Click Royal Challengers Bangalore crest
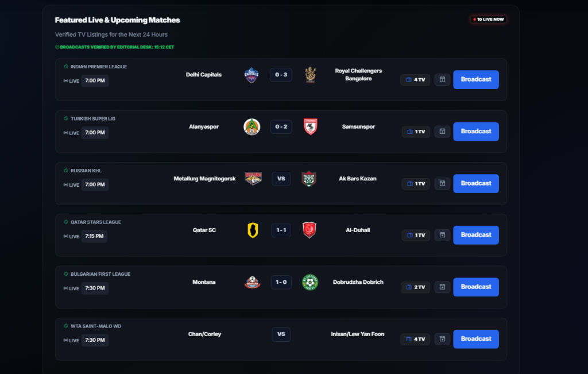The height and width of the screenshot is (374, 588). (x=310, y=75)
